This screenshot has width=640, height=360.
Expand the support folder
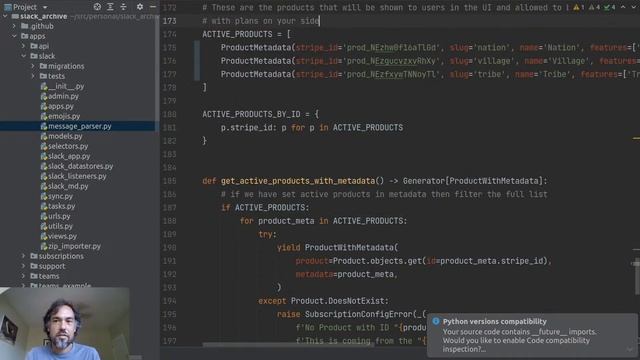click(24, 266)
